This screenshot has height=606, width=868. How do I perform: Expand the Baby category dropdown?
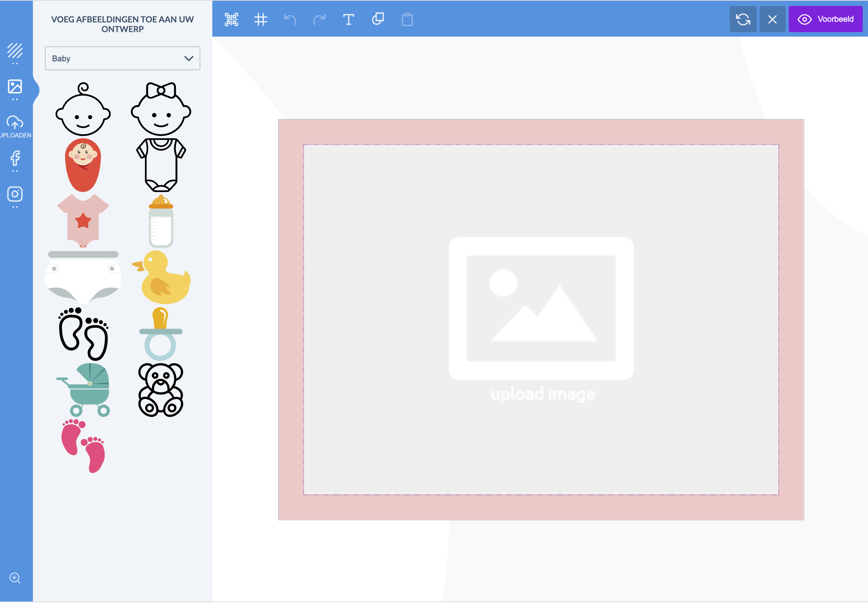(x=123, y=58)
